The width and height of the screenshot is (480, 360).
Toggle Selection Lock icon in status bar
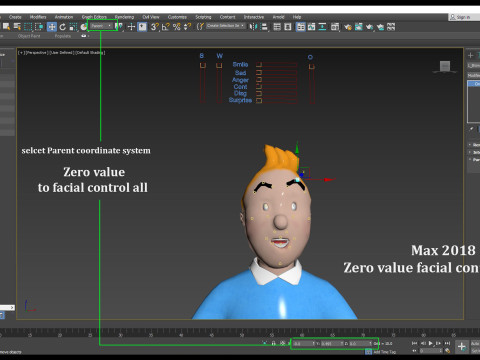pyautogui.click(x=273, y=343)
